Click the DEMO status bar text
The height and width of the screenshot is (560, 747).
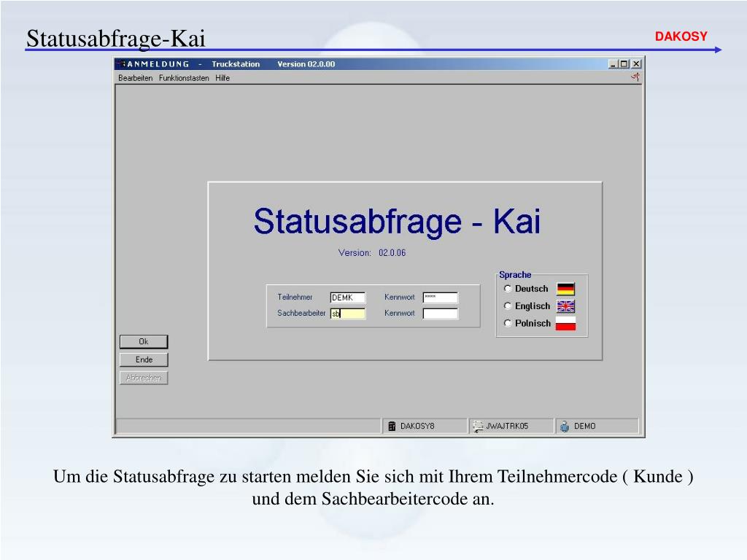click(x=585, y=426)
